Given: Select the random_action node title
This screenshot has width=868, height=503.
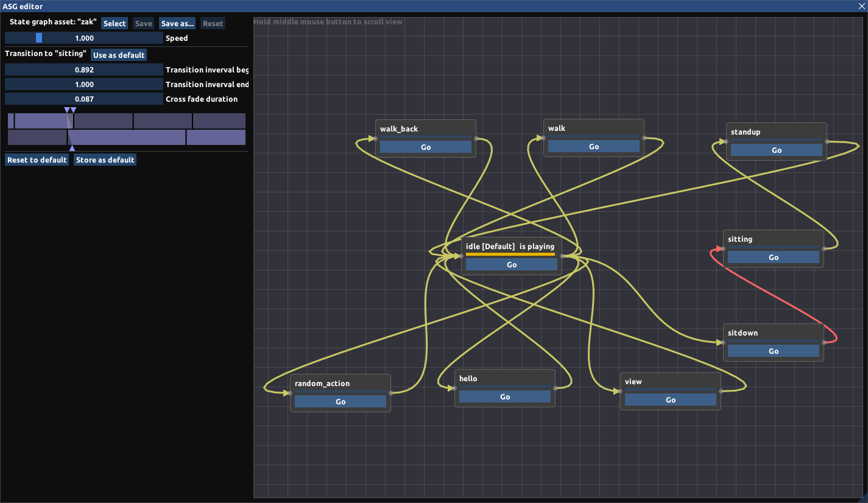Looking at the screenshot, I should tap(322, 383).
